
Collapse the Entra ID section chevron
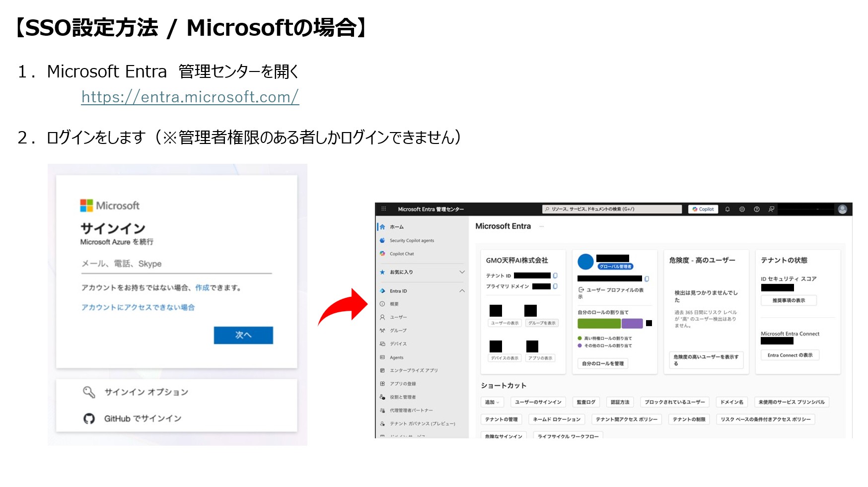462,291
